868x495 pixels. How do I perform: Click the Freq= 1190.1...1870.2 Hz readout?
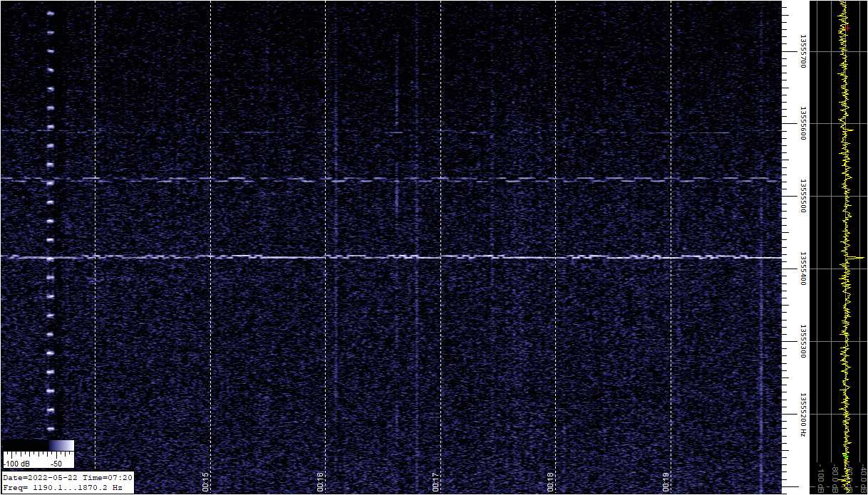63,487
